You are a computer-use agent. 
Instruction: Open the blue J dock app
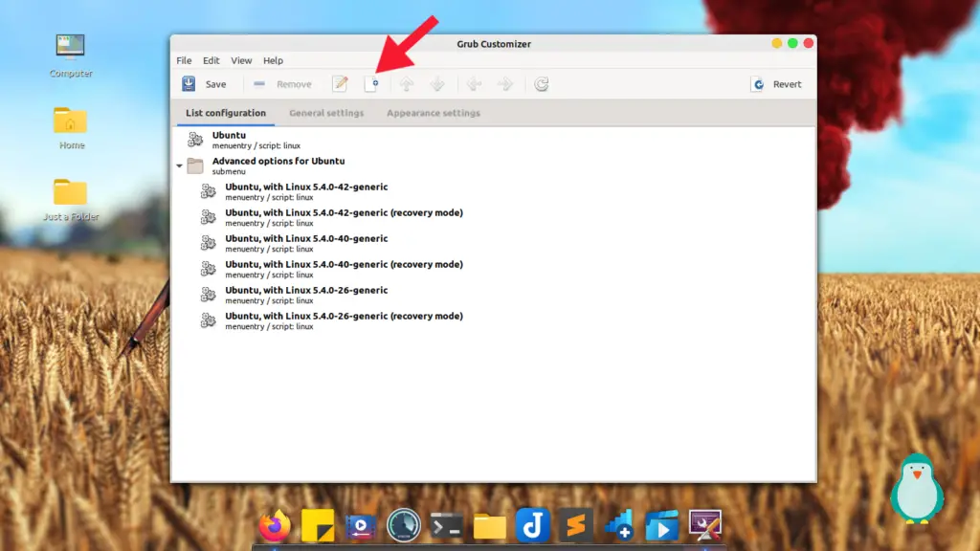[533, 525]
